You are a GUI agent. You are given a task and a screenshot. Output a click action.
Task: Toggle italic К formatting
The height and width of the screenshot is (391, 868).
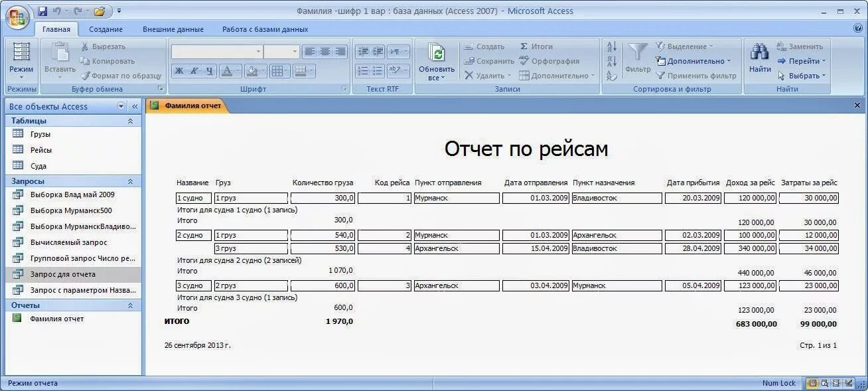coord(194,71)
